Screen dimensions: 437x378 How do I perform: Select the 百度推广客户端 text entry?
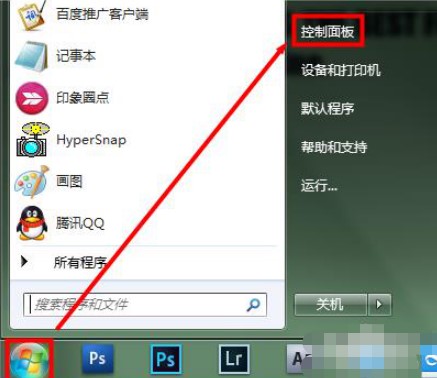click(x=102, y=14)
